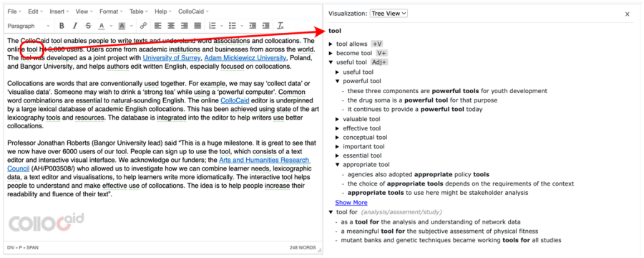Apply the text color button
644x258 pixels.
coord(102,26)
